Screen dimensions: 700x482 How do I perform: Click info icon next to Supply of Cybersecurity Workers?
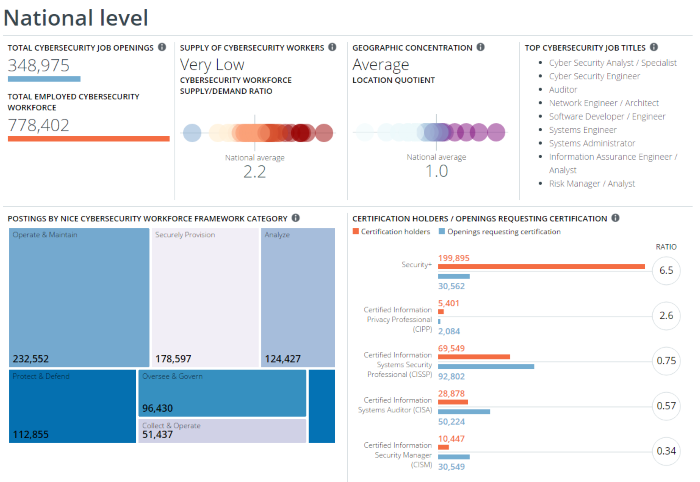point(333,47)
